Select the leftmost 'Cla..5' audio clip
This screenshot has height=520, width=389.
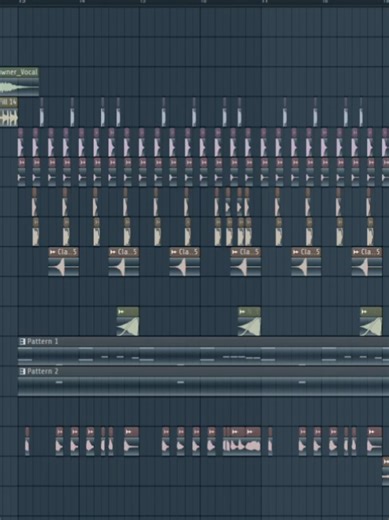pyautogui.click(x=63, y=262)
